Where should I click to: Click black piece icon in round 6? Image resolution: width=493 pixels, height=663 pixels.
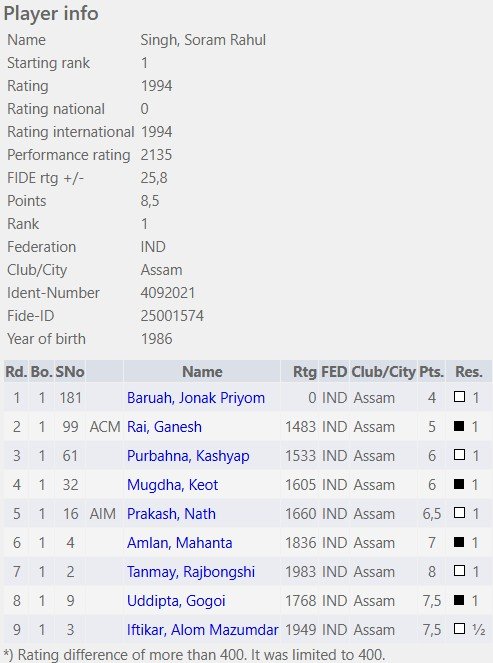point(459,542)
